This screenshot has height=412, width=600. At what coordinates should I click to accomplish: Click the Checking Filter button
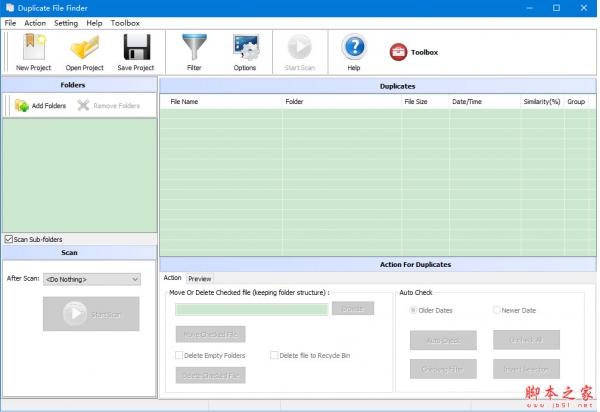pyautogui.click(x=443, y=369)
